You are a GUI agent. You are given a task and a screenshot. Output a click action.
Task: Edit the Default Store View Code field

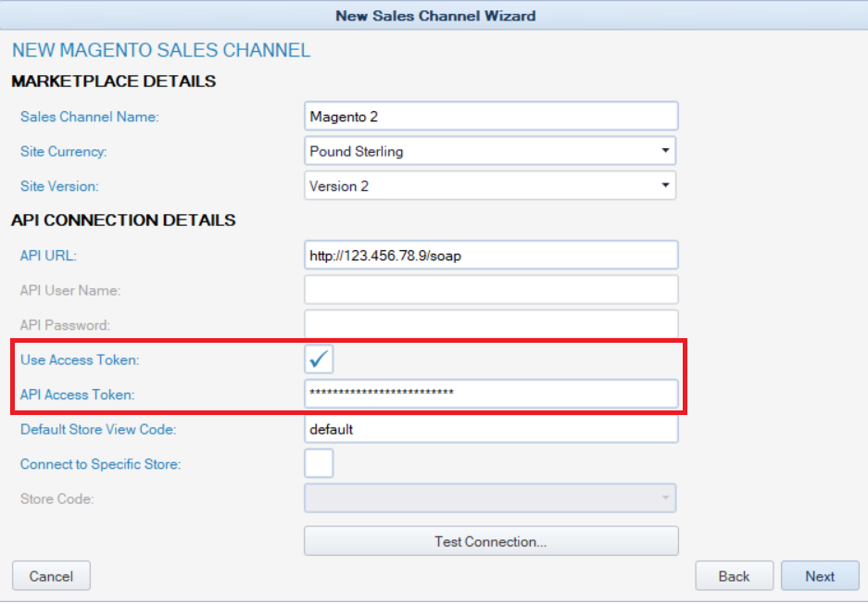pyautogui.click(x=491, y=429)
